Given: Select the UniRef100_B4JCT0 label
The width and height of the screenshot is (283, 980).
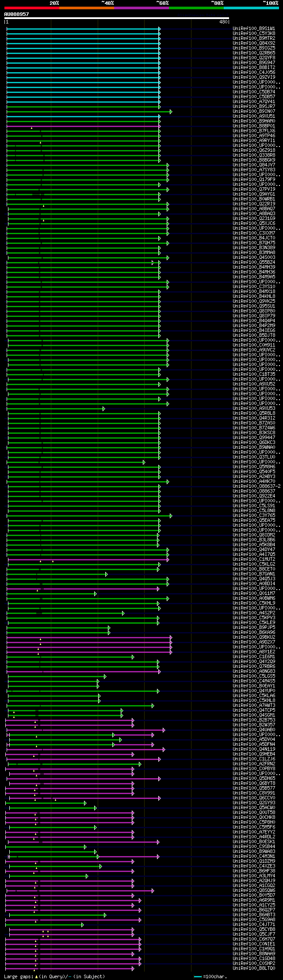Looking at the screenshot, I should tap(254, 238).
